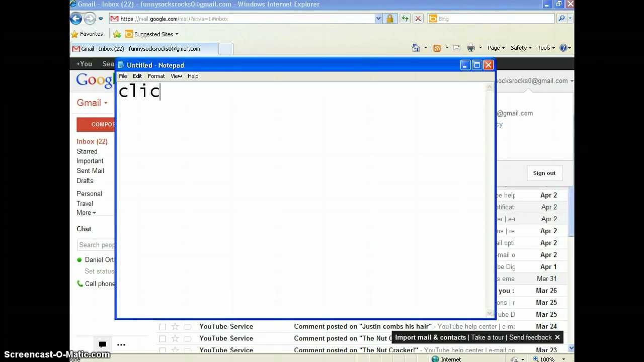This screenshot has height=362, width=644.
Task: Open the Tools menu in command bar
Action: (546, 48)
